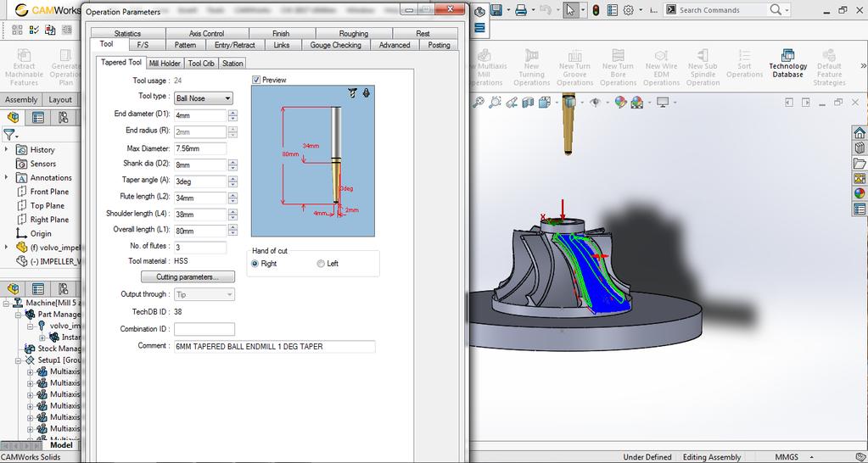Click the tool filter icon in Preview pane

352,93
